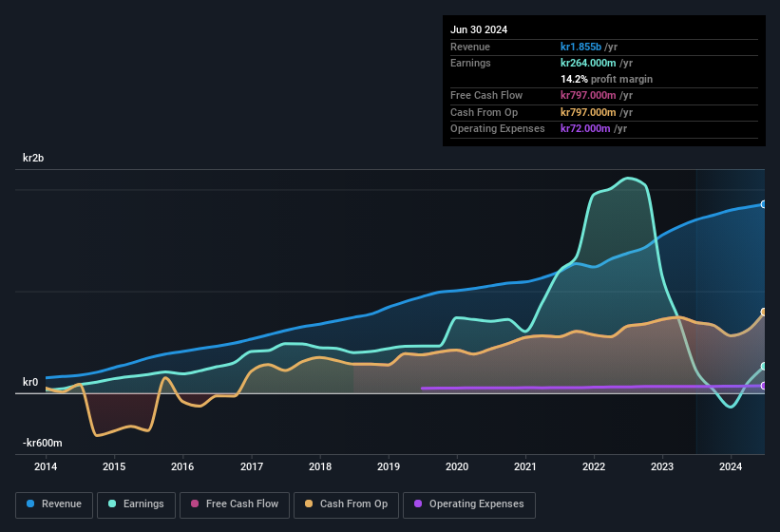Viewport: 780px width, 532px height.
Task: Click the Operating Expenses label in tooltip
Action: pos(497,128)
